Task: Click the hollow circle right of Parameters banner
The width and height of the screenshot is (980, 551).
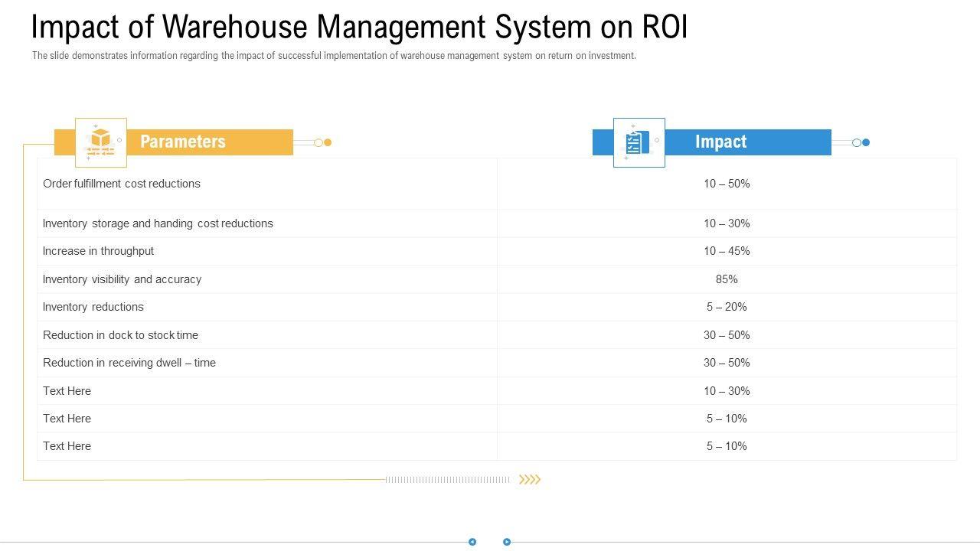Action: (x=318, y=142)
